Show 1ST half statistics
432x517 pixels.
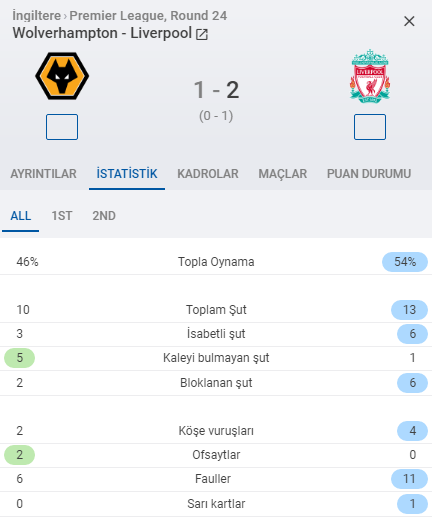[62, 216]
